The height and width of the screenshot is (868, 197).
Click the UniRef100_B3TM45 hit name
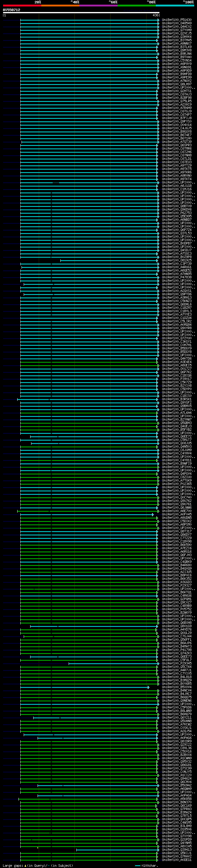click(x=176, y=40)
